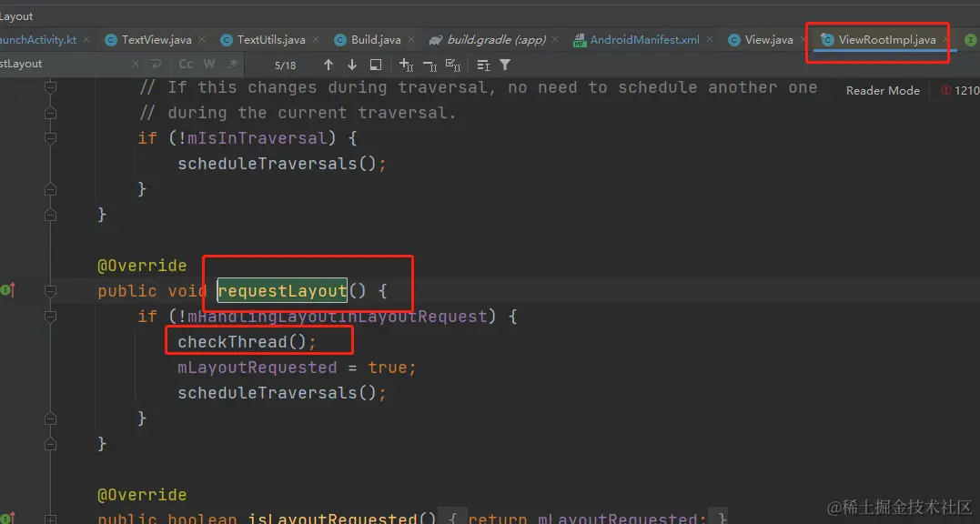Click overriding method gutter icon beside requestLayout
The height and width of the screenshot is (524, 980).
(8, 290)
